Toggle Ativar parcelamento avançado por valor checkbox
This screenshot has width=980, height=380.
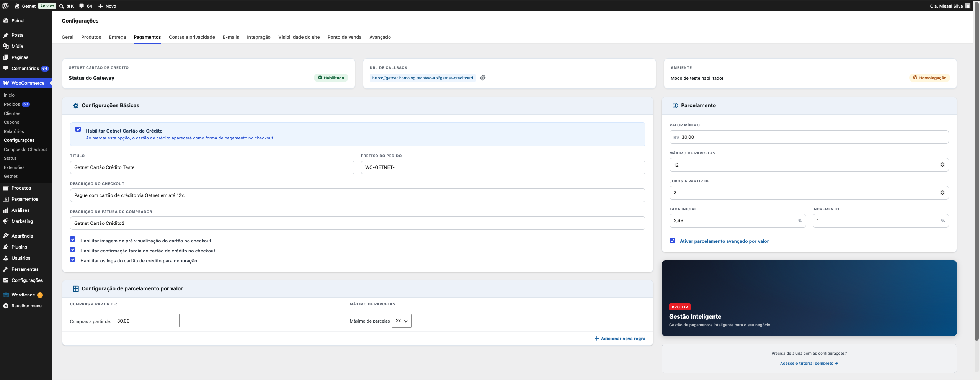(672, 241)
